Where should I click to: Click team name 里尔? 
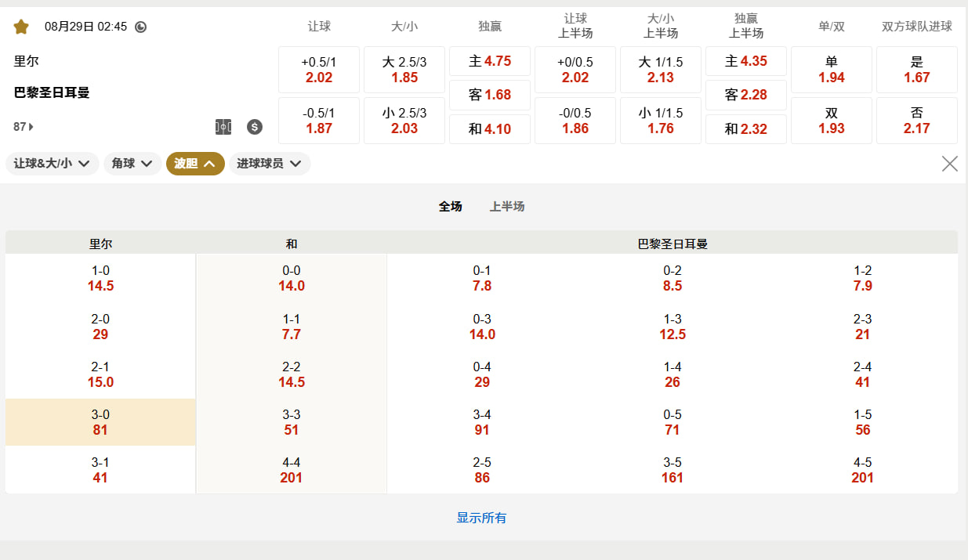pyautogui.click(x=26, y=61)
